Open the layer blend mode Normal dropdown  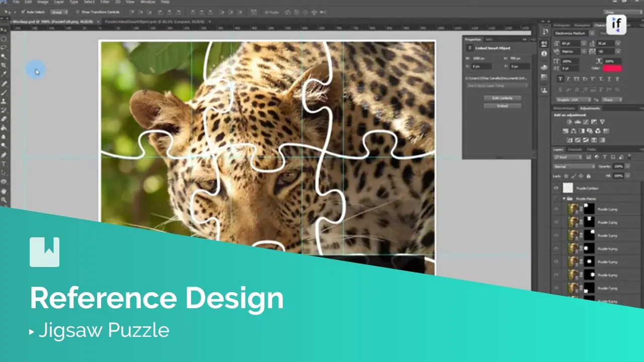574,166
